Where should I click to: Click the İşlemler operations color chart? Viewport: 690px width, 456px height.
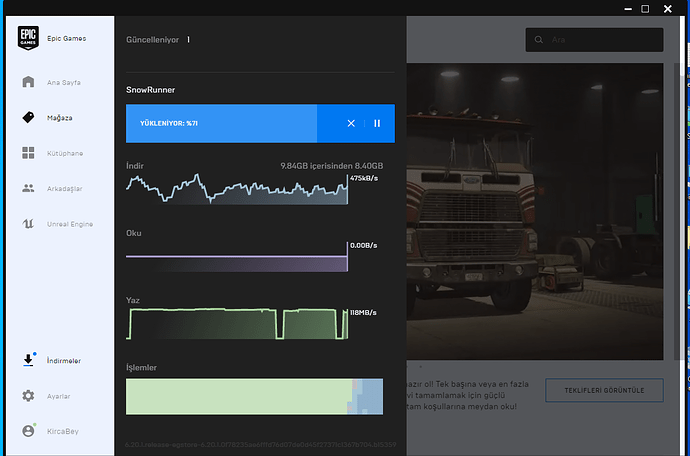[254, 395]
